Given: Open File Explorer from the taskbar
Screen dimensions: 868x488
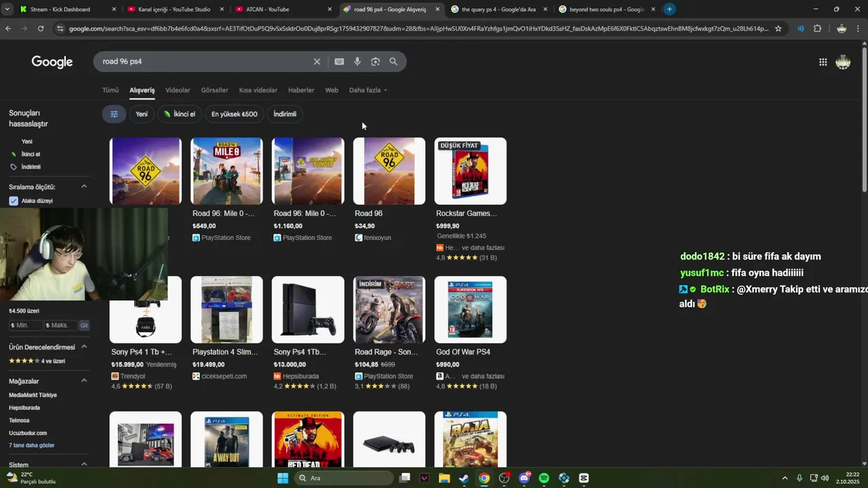Looking at the screenshot, I should click(x=444, y=478).
